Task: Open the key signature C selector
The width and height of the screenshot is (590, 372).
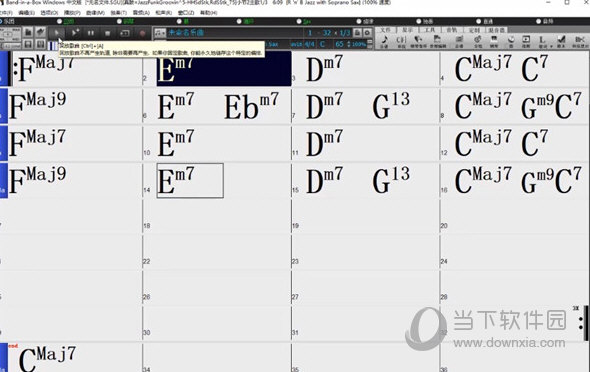Action: pyautogui.click(x=322, y=44)
